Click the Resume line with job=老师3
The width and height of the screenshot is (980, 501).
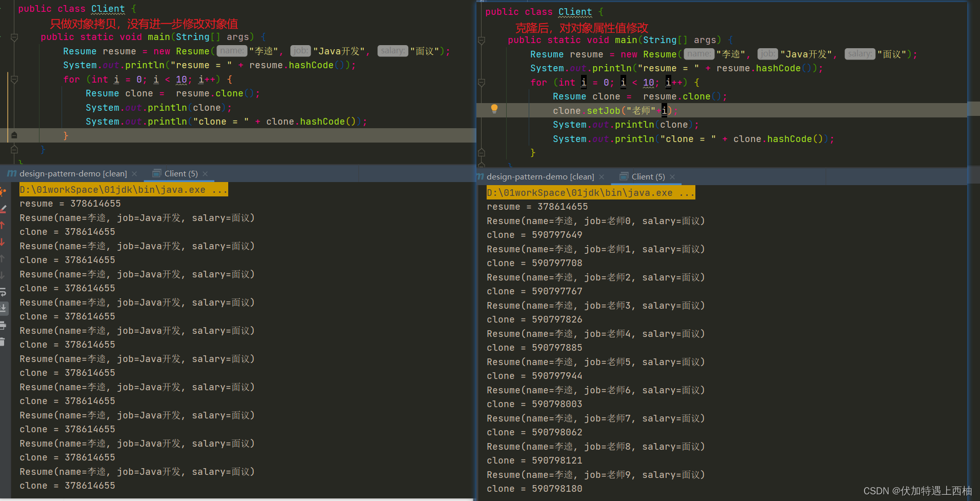click(596, 306)
